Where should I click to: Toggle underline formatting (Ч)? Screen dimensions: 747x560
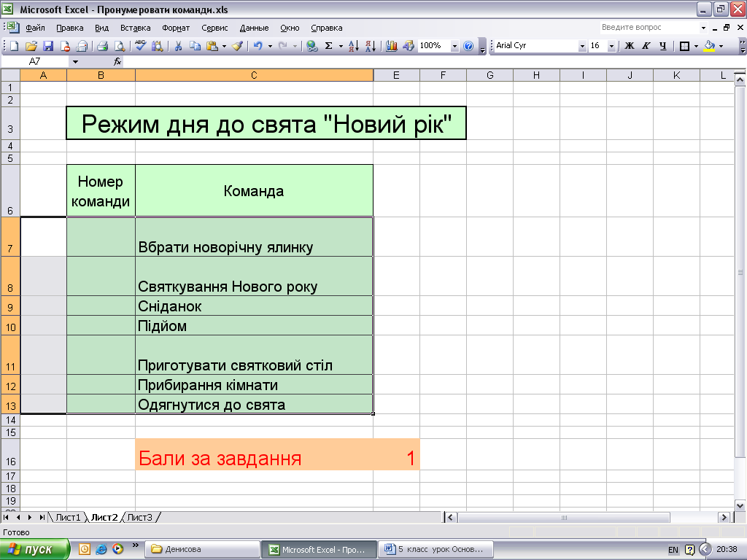click(662, 46)
